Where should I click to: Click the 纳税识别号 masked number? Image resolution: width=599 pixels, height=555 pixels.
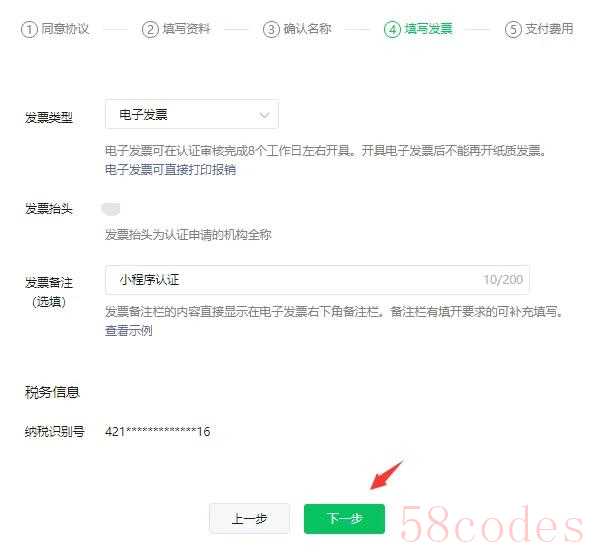158,432
